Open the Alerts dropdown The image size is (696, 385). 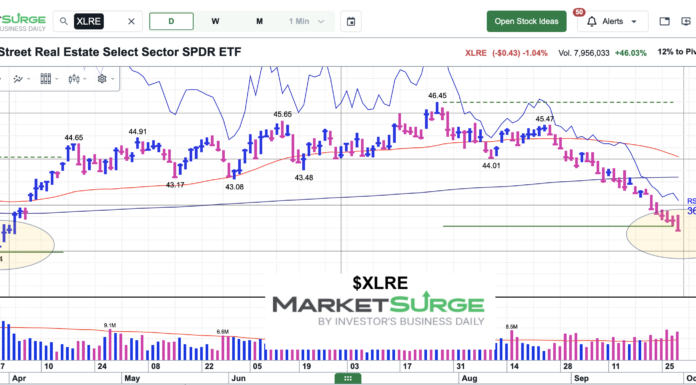coord(613,21)
